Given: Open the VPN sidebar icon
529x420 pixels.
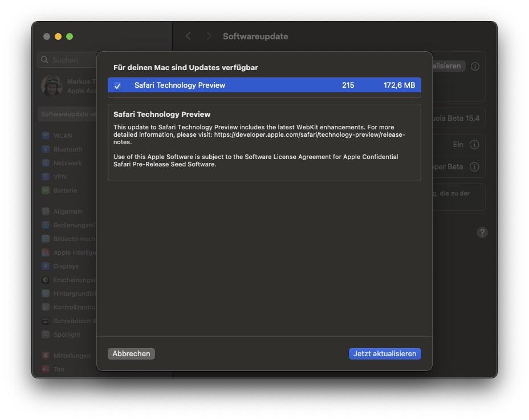Looking at the screenshot, I should 46,177.
